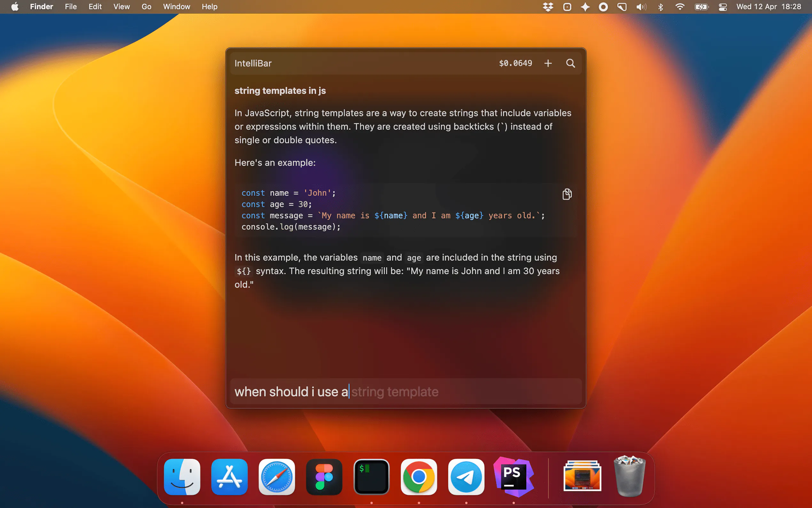812x508 pixels.
Task: Open Control Center toggles in menu bar
Action: tap(723, 7)
